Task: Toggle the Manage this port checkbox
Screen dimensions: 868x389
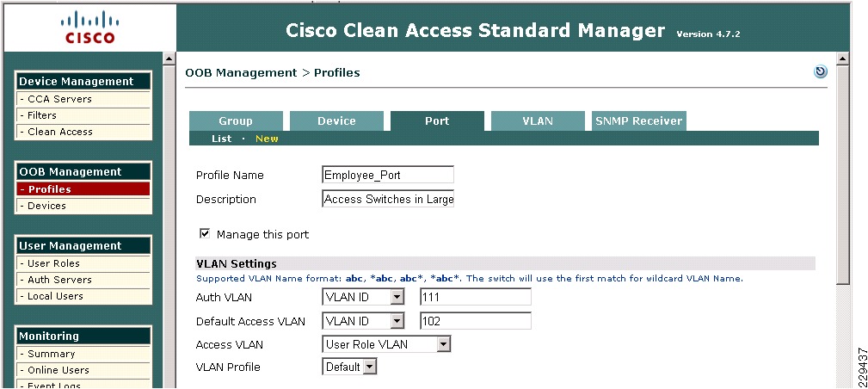Action: (x=205, y=234)
